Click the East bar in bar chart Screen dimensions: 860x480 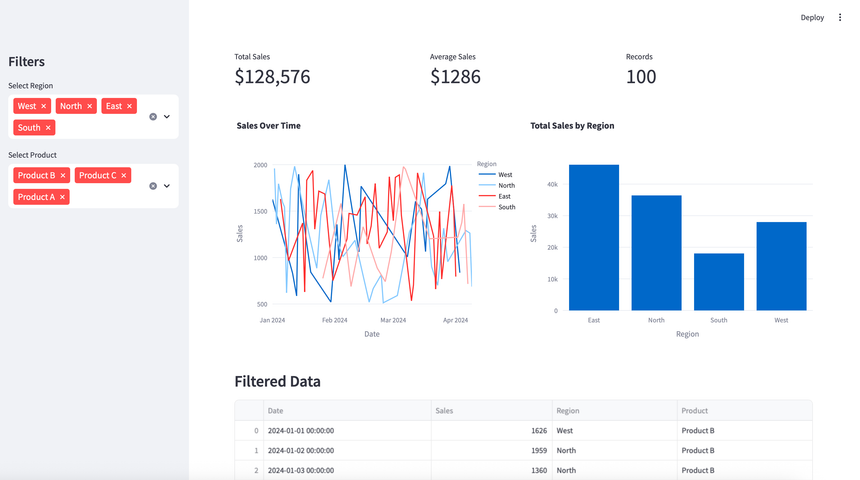click(594, 238)
